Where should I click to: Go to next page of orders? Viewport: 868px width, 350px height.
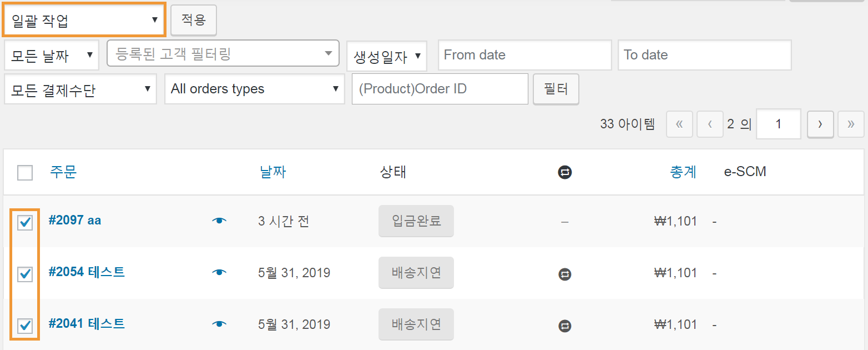click(820, 124)
